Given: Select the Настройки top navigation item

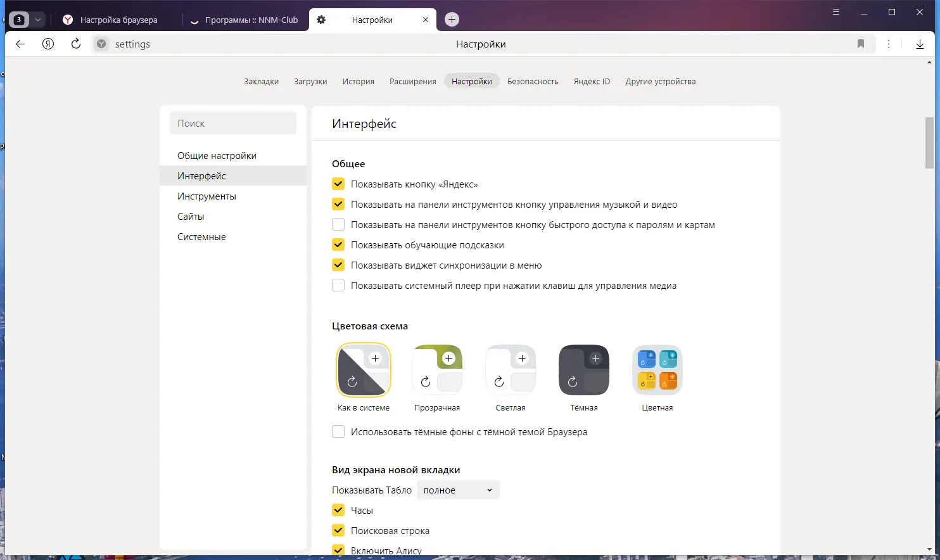Looking at the screenshot, I should click(x=472, y=82).
